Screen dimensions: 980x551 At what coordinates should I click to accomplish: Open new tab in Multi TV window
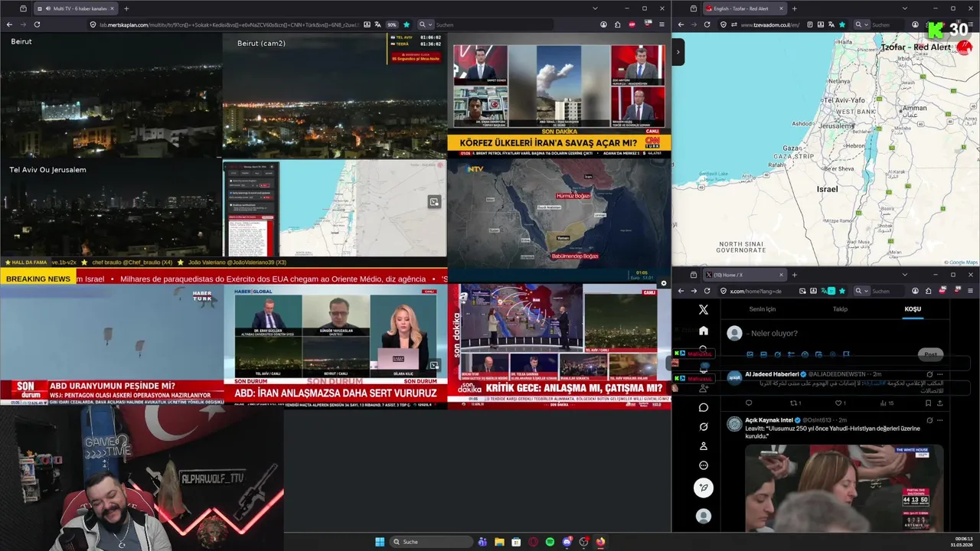[126, 8]
